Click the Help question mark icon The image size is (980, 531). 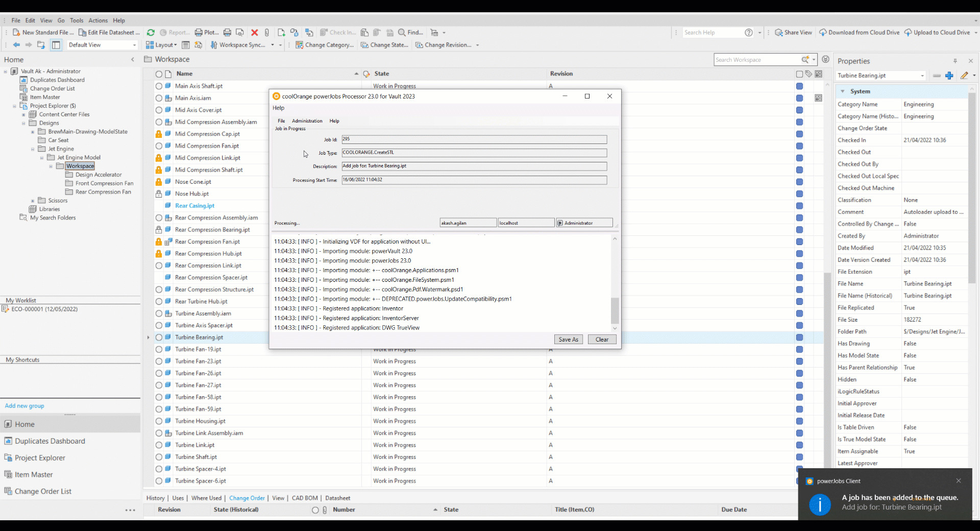pos(749,33)
